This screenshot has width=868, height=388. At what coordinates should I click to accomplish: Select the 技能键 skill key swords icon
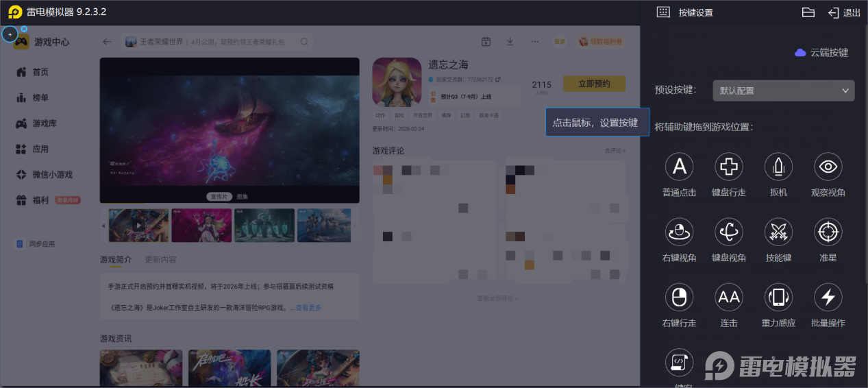tap(778, 232)
